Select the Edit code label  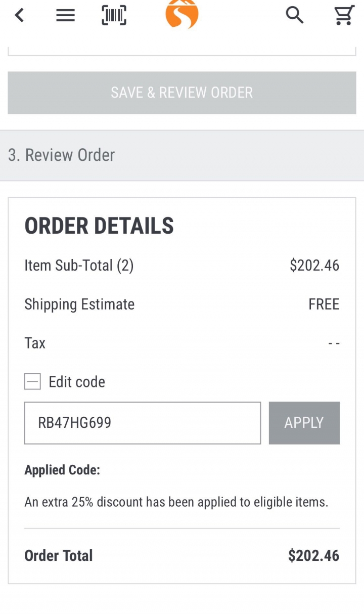coord(77,382)
